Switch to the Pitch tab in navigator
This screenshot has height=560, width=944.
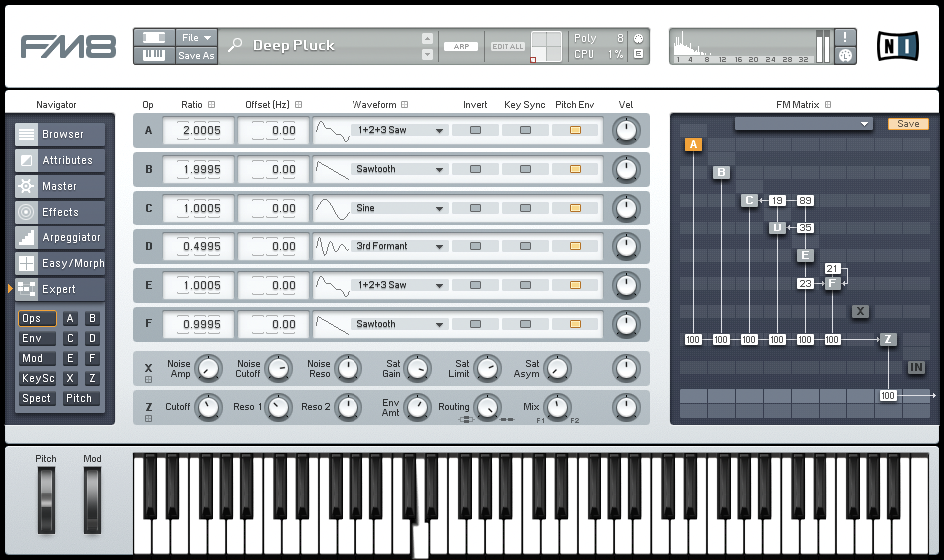(x=81, y=398)
